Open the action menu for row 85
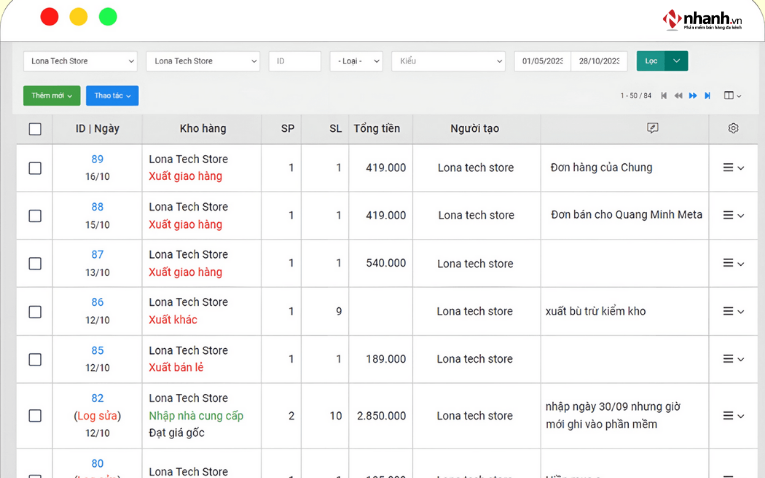 [733, 359]
